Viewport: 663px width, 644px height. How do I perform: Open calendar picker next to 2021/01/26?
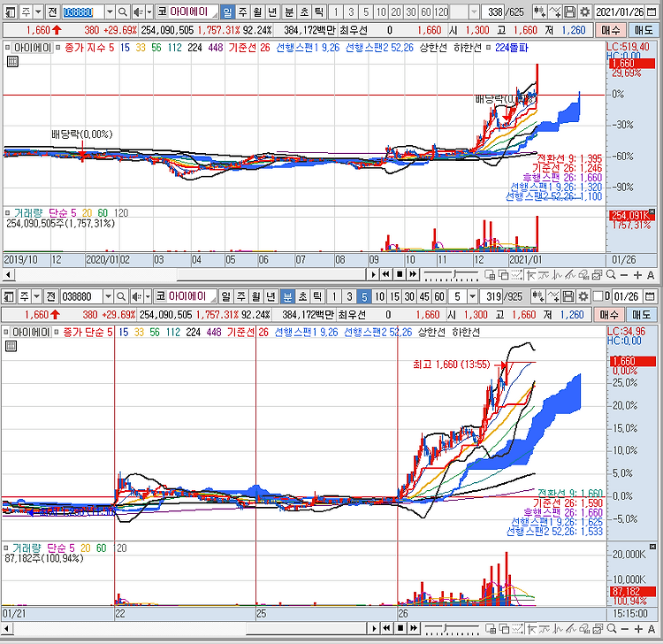652,11
